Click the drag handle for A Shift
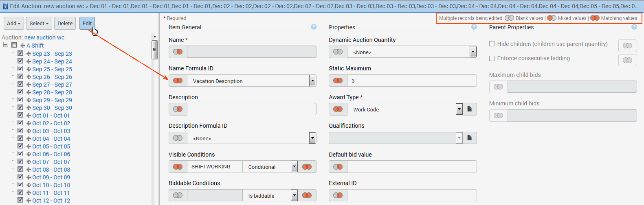This screenshot has height=205, width=644. (23, 46)
